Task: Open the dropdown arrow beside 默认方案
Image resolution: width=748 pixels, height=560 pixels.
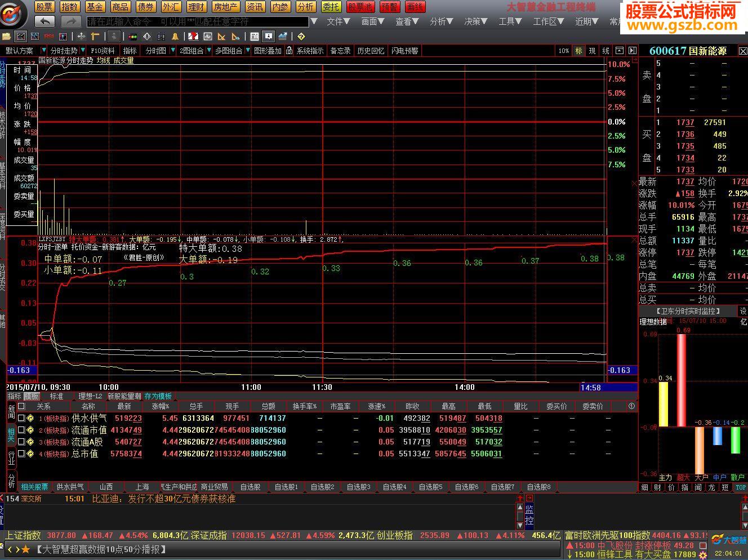Action: [x=44, y=51]
